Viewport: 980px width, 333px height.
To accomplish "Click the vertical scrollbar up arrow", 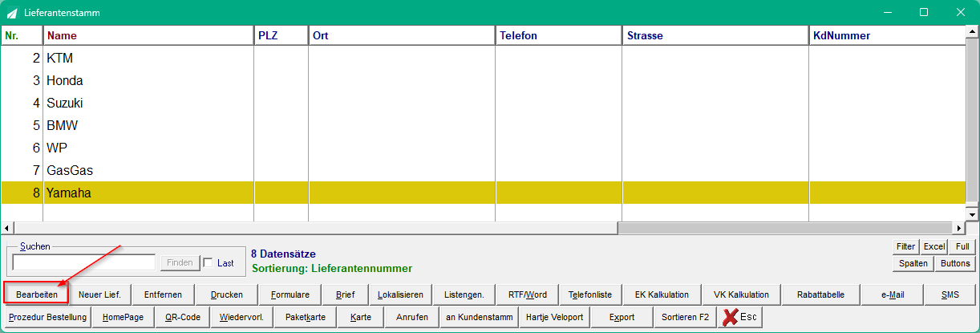I will (972, 33).
